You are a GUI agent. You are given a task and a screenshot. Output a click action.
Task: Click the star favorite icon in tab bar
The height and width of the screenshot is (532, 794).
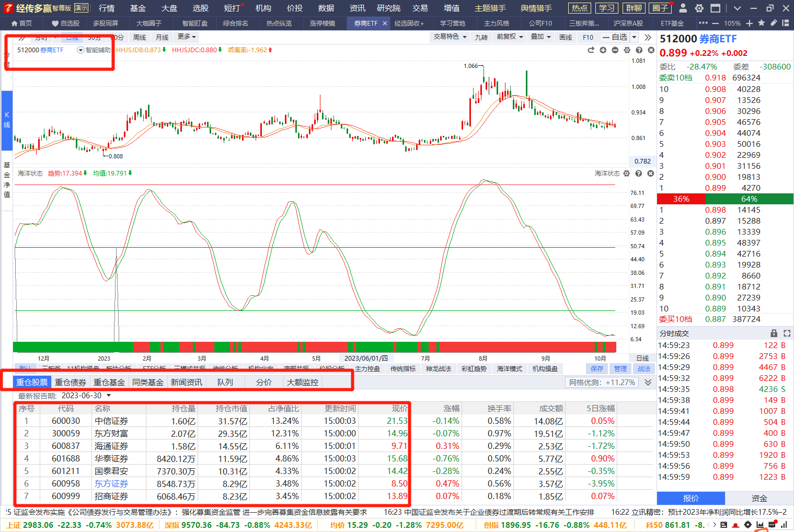(x=762, y=23)
